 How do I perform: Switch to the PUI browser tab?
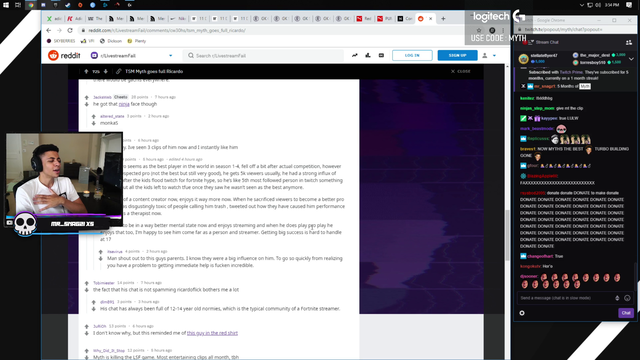tap(384, 19)
